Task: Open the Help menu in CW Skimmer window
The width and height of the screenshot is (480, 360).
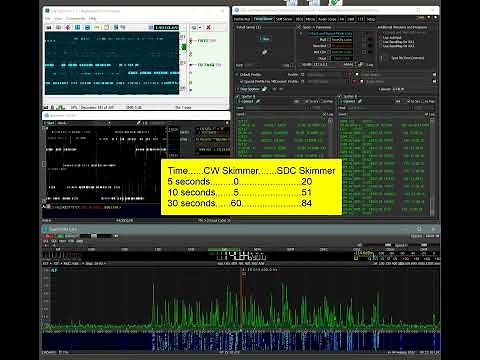Action: pyautogui.click(x=93, y=19)
